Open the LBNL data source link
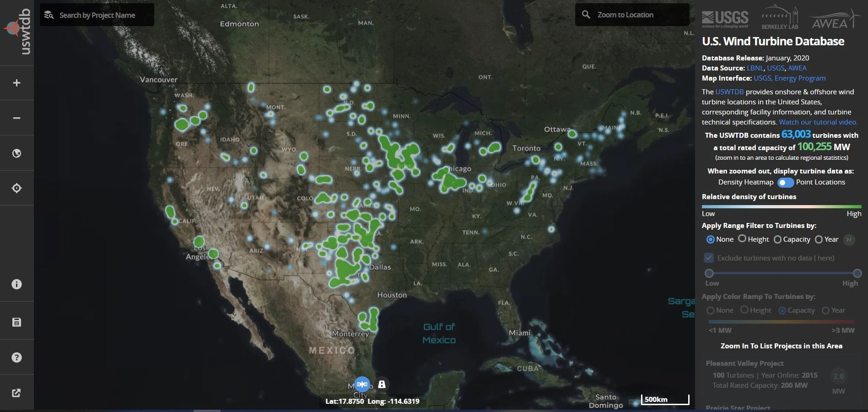This screenshot has height=412, width=868. 755,68
